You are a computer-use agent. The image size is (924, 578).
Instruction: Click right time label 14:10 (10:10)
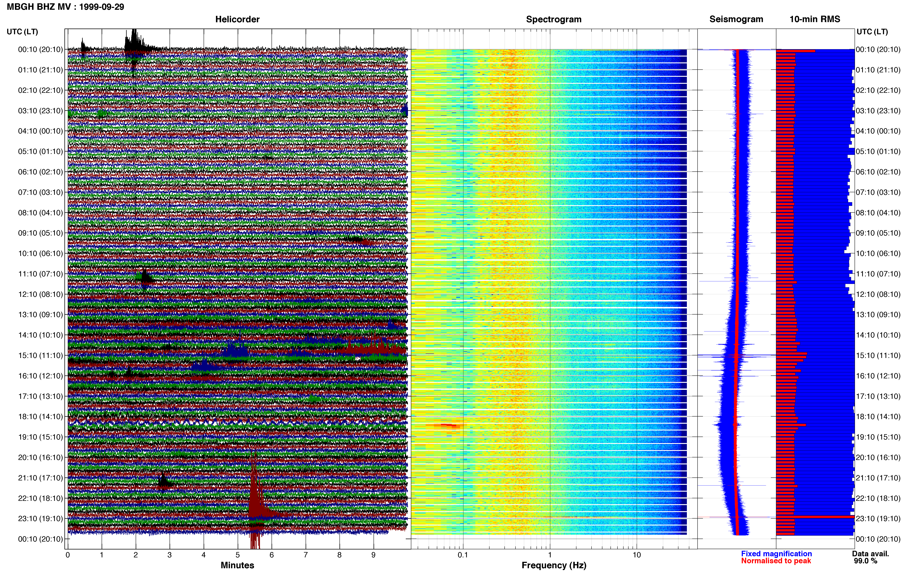878,335
